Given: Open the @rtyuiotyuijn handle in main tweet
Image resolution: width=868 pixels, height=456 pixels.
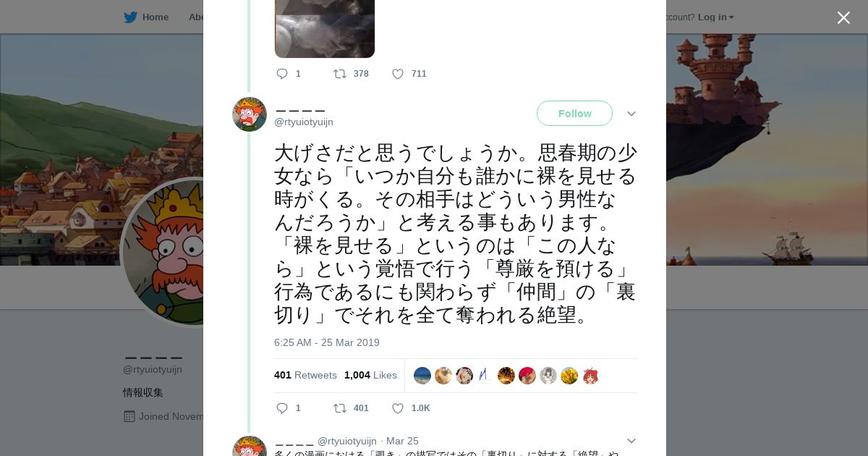Looking at the screenshot, I should (304, 122).
